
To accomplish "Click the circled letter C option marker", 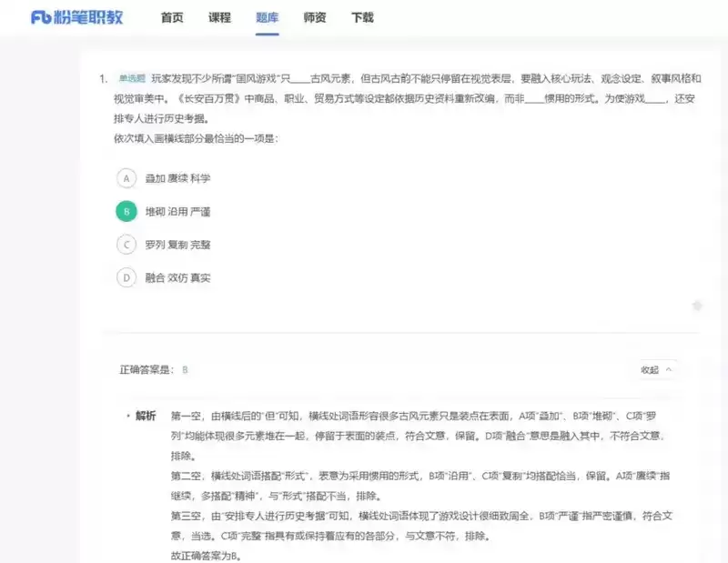I will (x=125, y=244).
